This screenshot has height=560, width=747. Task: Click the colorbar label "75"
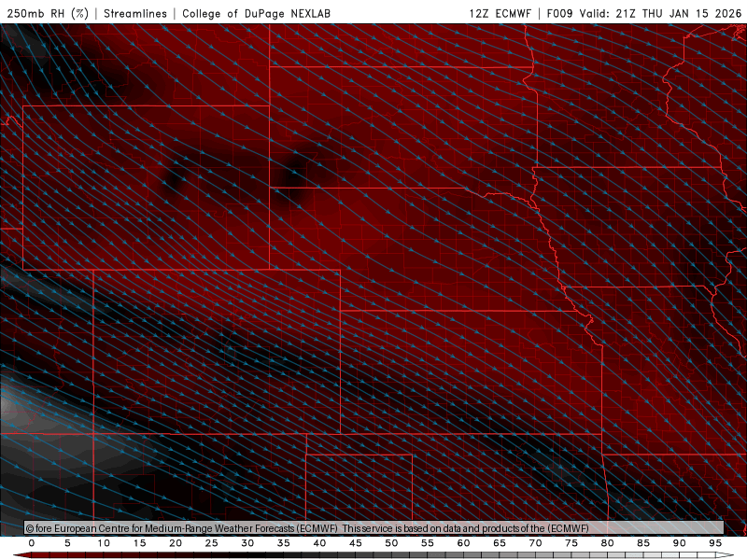[571, 543]
